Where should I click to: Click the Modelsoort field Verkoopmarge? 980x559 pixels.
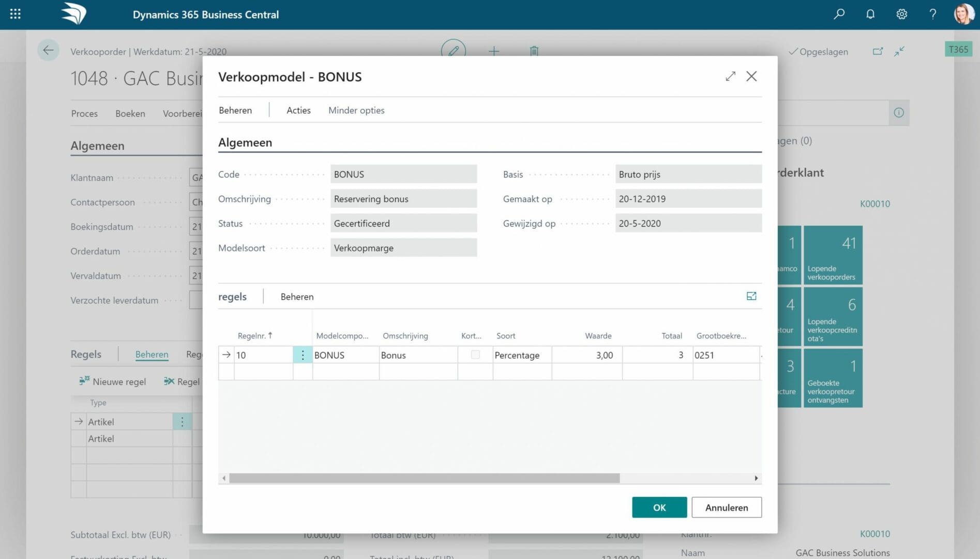(403, 248)
